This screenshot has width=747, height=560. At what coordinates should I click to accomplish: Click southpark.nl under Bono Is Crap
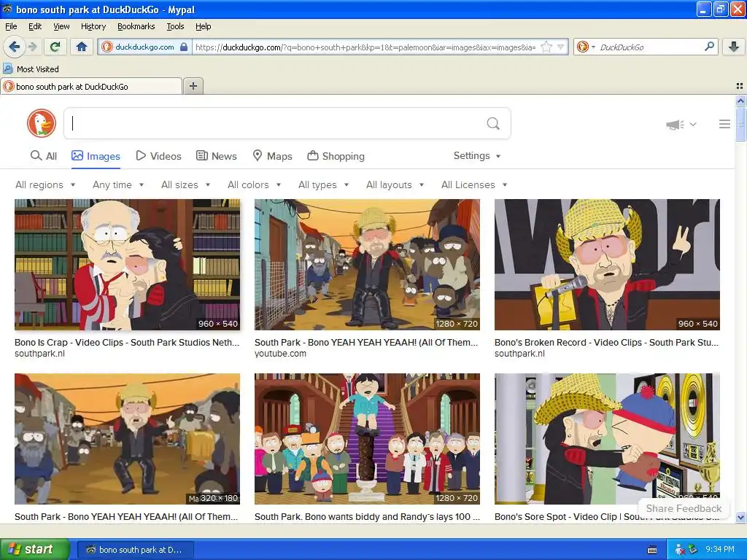click(x=39, y=354)
